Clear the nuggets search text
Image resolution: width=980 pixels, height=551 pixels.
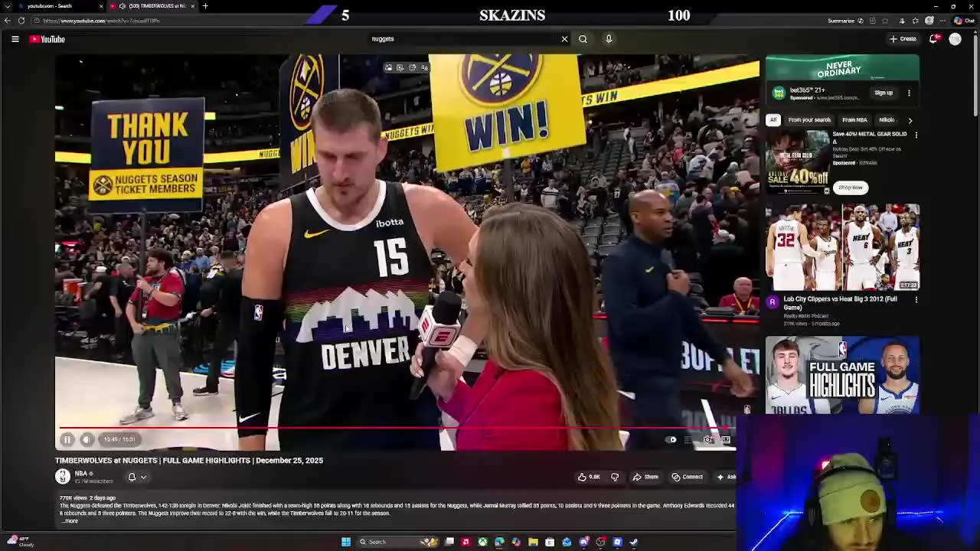coord(565,39)
